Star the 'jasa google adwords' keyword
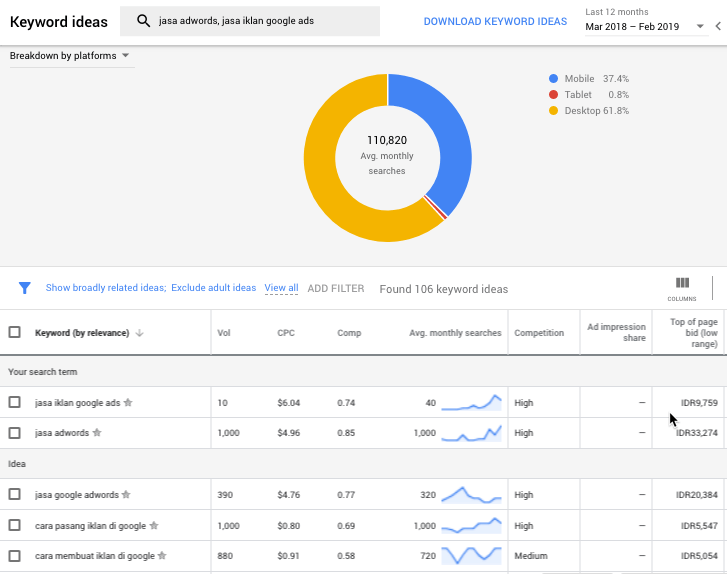The width and height of the screenshot is (727, 574). pyautogui.click(x=126, y=495)
